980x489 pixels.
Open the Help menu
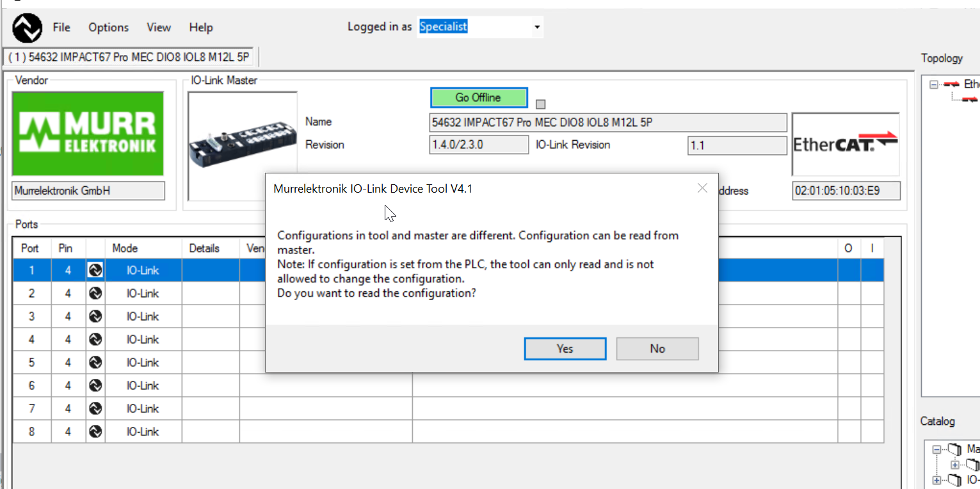pos(201,28)
